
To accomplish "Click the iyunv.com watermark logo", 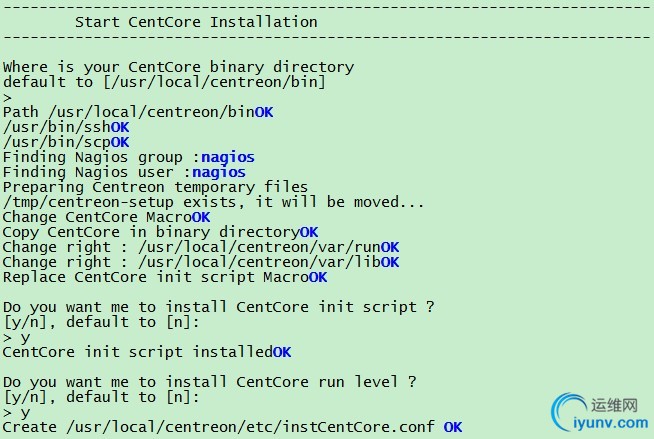I will pos(599,412).
